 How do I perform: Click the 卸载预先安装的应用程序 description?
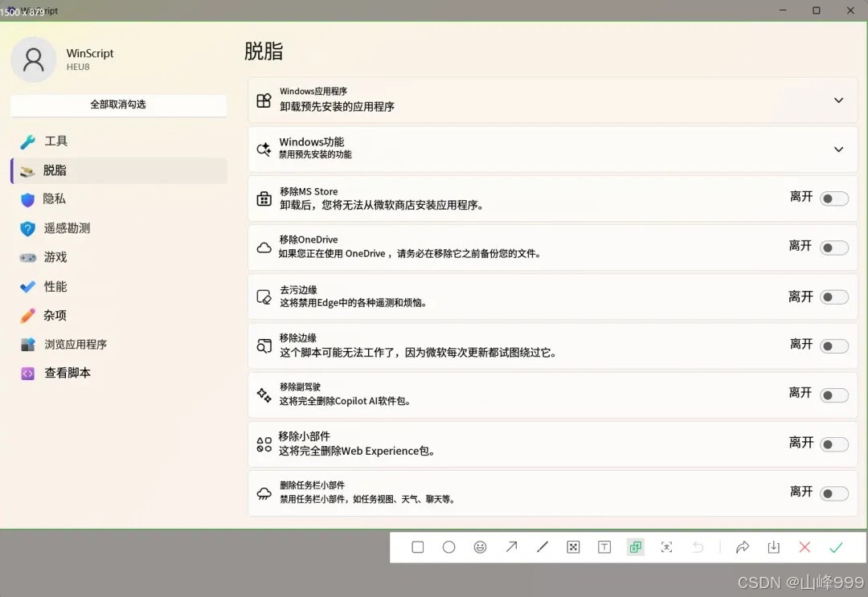[337, 107]
